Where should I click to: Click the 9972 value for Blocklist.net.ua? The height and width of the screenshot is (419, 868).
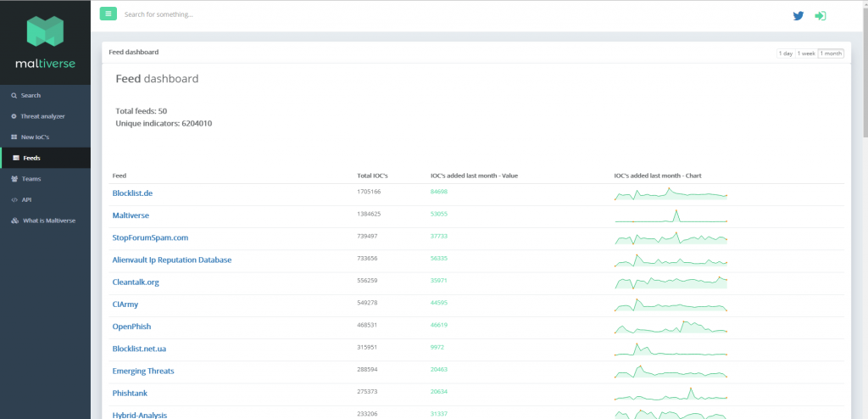[437, 347]
